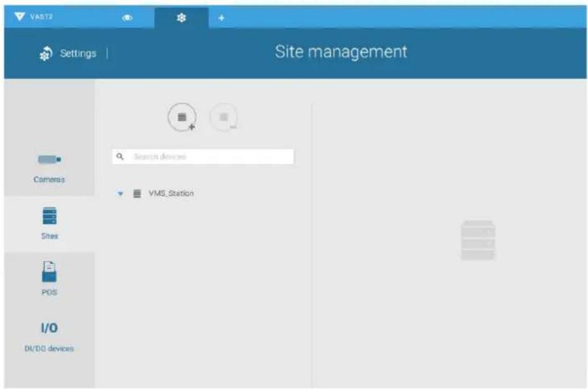This screenshot has height=389, width=588.
Task: Open the DI/DO devices I/O section
Action: [x=49, y=337]
